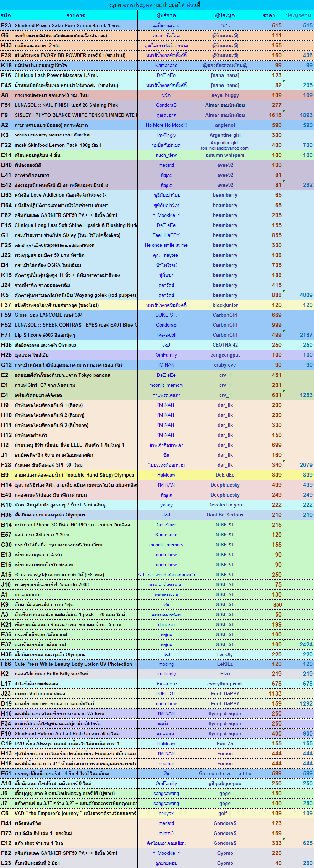This screenshot has width=314, height=868.
Task: Select the total cell 1253
Action: (x=298, y=395)
